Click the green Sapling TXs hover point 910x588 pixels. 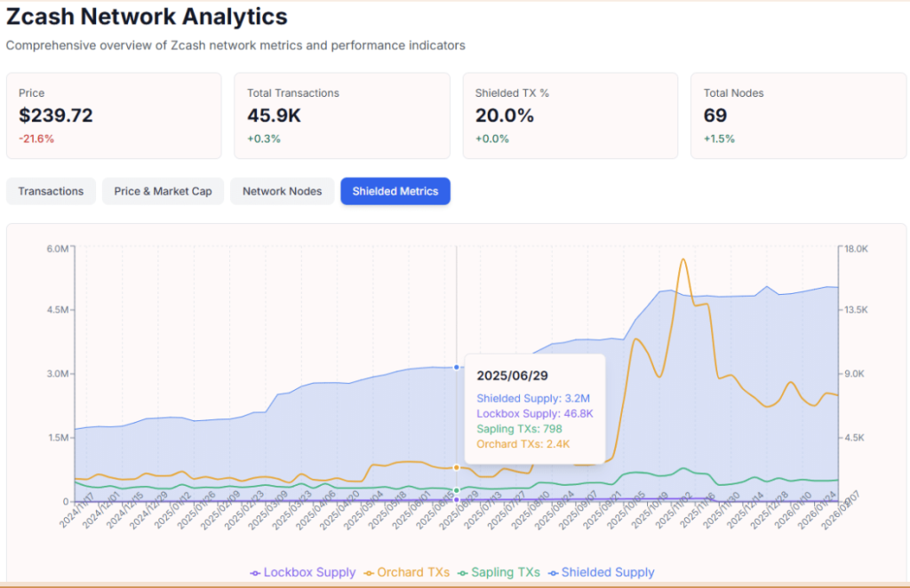(457, 490)
